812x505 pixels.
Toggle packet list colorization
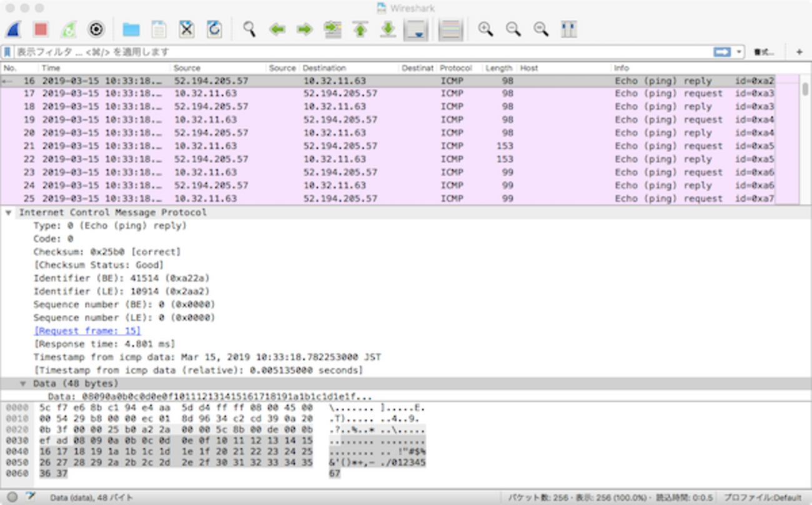(450, 29)
